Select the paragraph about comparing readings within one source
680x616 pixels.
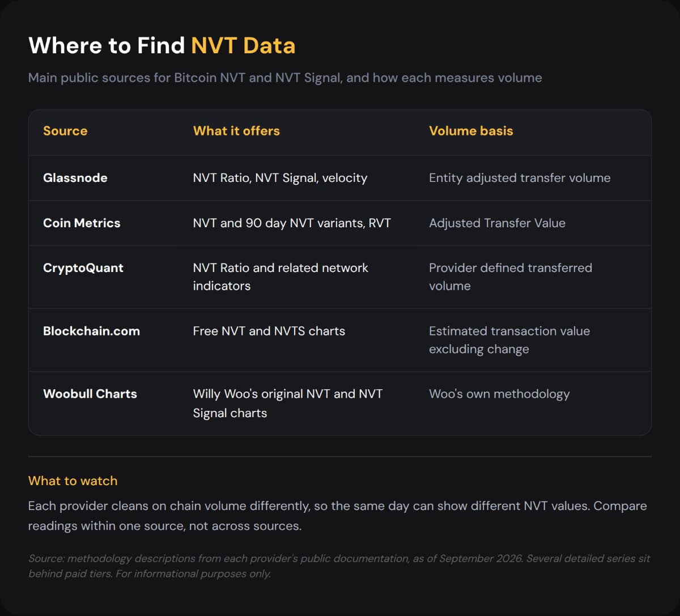click(x=338, y=516)
